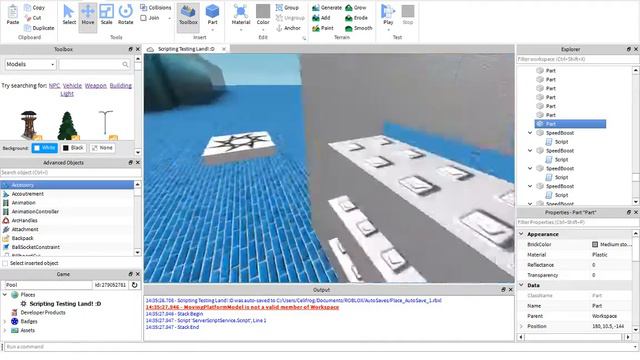Select Developer Products in Game panel

pyautogui.click(x=43, y=313)
